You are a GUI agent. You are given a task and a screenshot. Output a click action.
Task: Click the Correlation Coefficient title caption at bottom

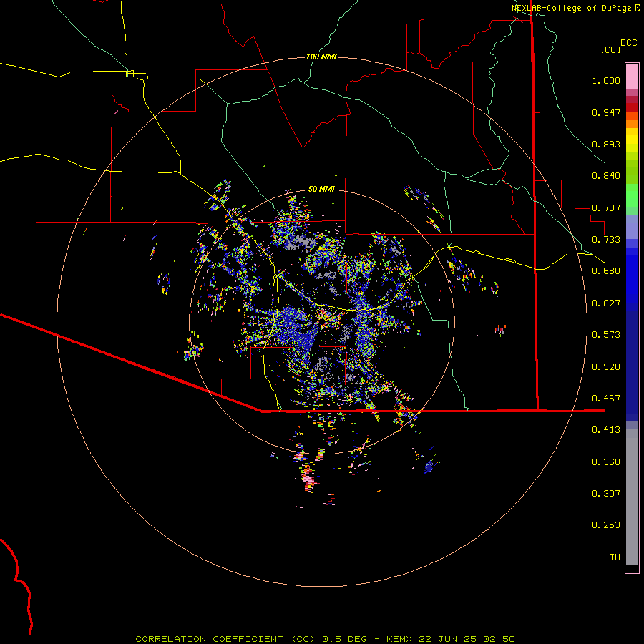point(325,639)
